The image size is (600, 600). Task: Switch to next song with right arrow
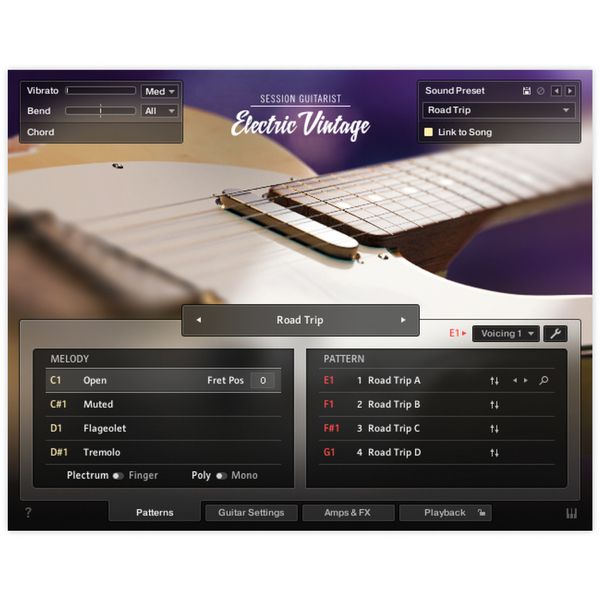click(403, 320)
